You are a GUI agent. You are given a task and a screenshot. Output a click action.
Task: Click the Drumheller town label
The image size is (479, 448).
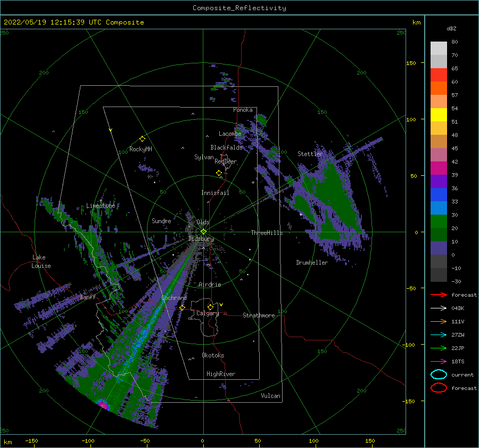tap(312, 263)
